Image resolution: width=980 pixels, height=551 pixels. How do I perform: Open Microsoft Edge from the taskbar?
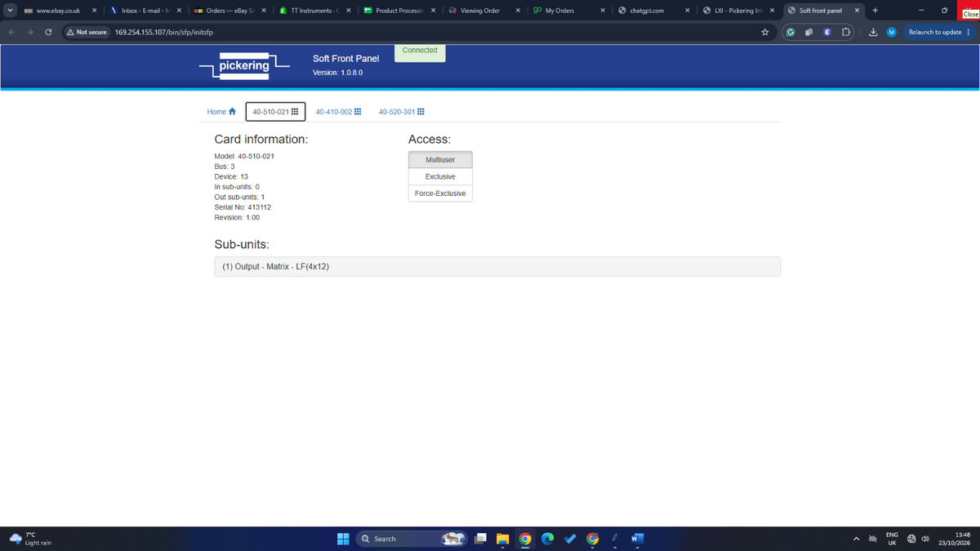547,539
